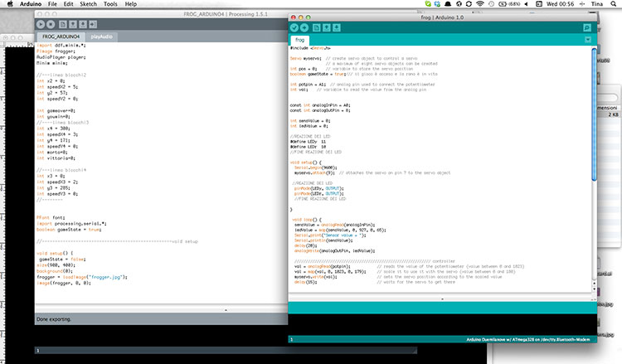Click the Arduino editor vertical scrollbar thumb
The image size is (622, 364).
click(594, 115)
